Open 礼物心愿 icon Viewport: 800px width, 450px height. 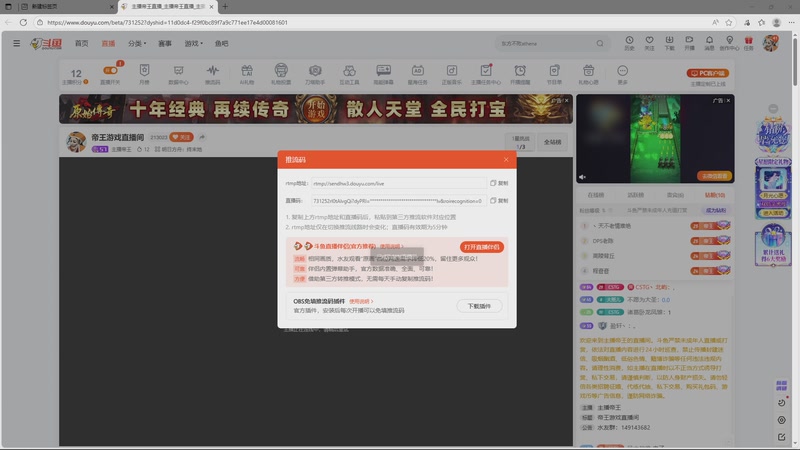pos(588,74)
